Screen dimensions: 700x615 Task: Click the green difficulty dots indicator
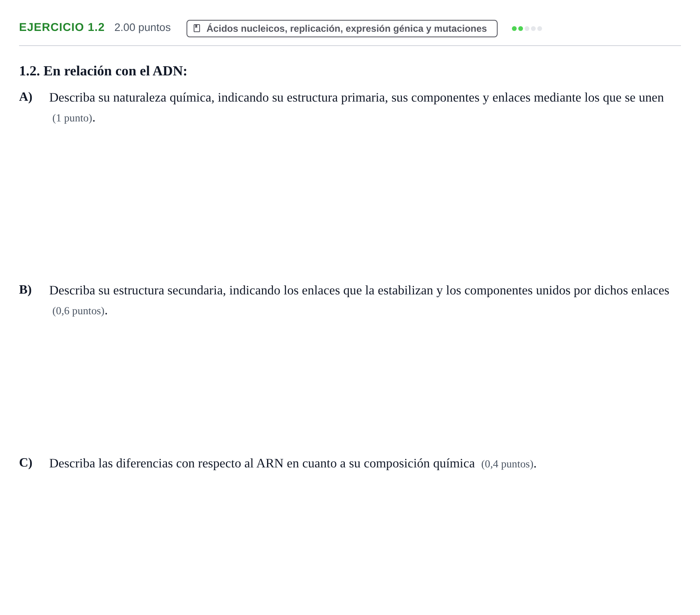[x=527, y=29]
